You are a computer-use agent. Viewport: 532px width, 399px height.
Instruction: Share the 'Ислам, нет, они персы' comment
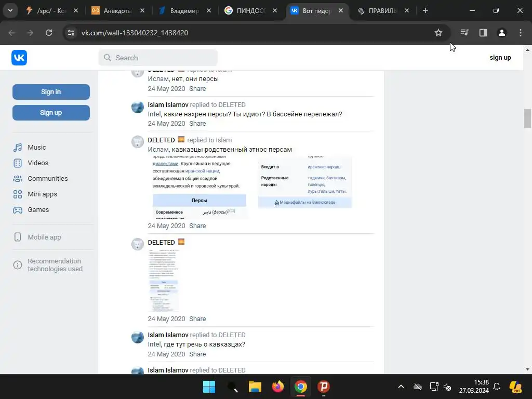click(197, 89)
